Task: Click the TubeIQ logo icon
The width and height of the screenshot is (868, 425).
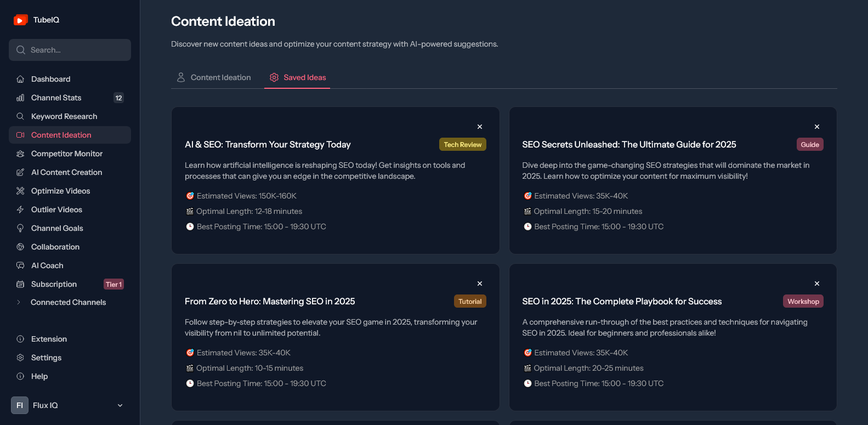Action: [20, 20]
